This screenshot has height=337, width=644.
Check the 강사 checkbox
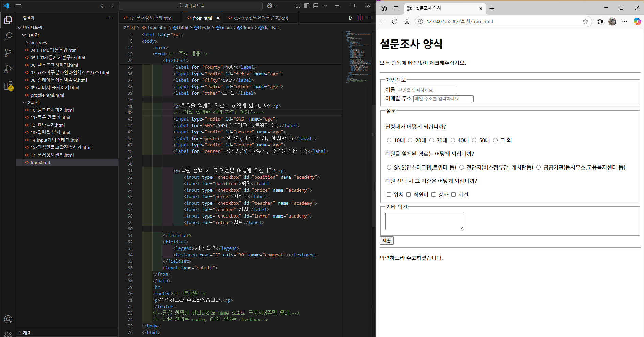pyautogui.click(x=434, y=194)
